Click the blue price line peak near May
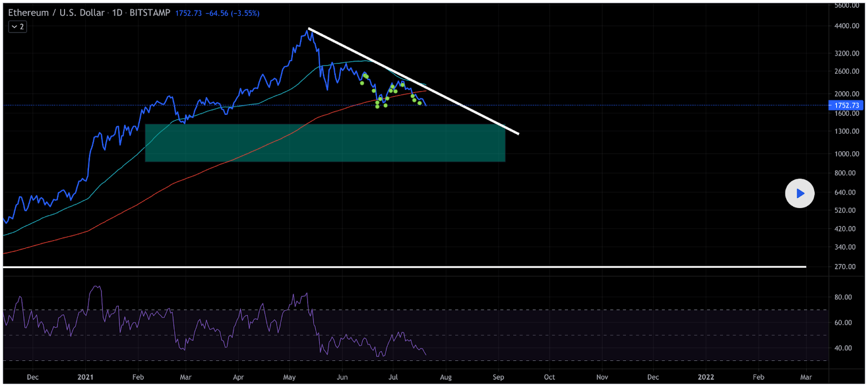868x388 pixels. coord(308,33)
